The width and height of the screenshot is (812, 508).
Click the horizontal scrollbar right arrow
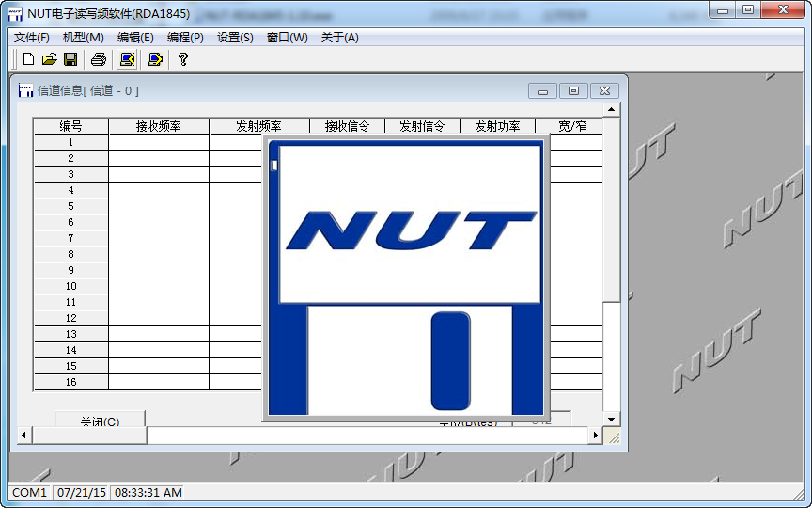pos(596,436)
